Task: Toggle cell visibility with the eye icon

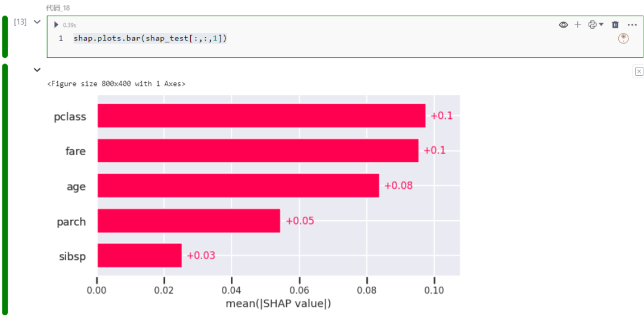Action: [563, 24]
